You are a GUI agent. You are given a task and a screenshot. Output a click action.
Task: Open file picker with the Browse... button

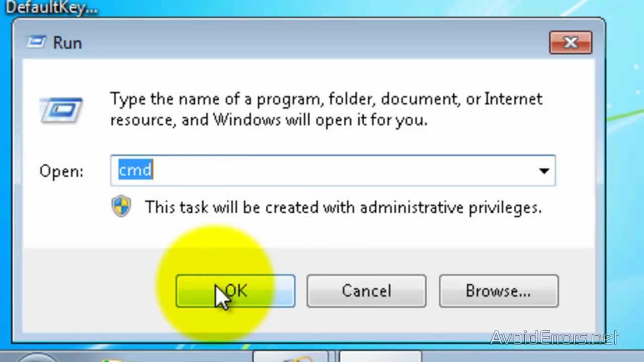(x=499, y=291)
